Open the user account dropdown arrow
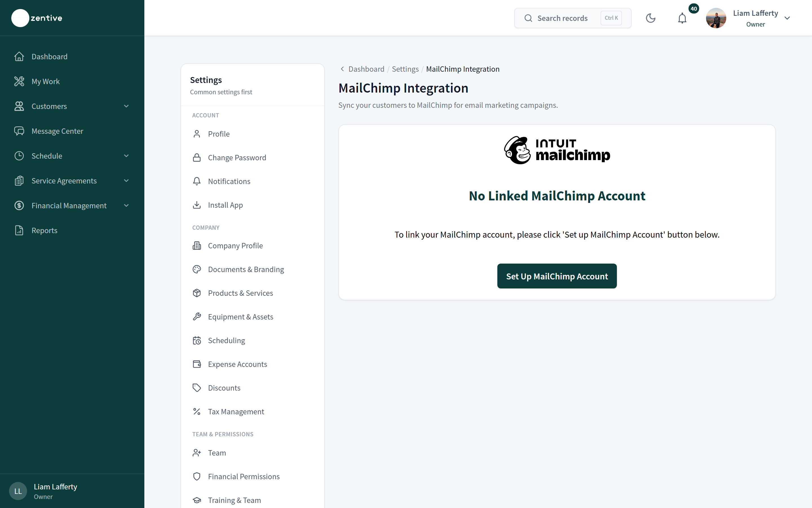812x508 pixels. (787, 18)
